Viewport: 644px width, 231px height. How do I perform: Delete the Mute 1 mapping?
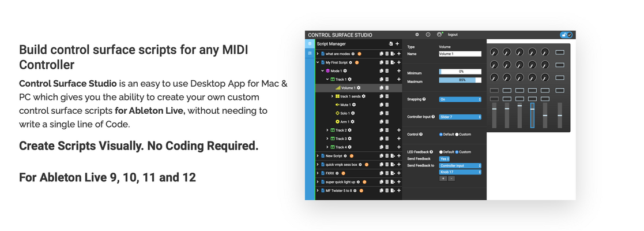click(387, 105)
